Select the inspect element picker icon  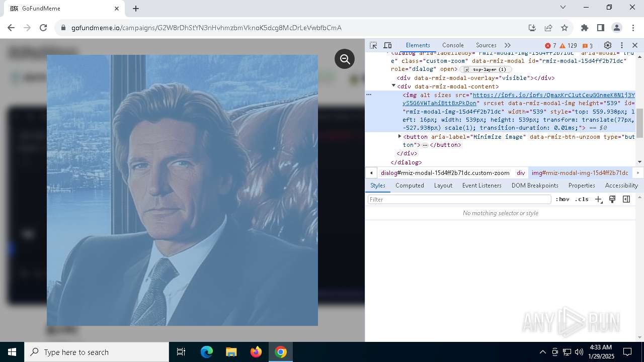373,45
